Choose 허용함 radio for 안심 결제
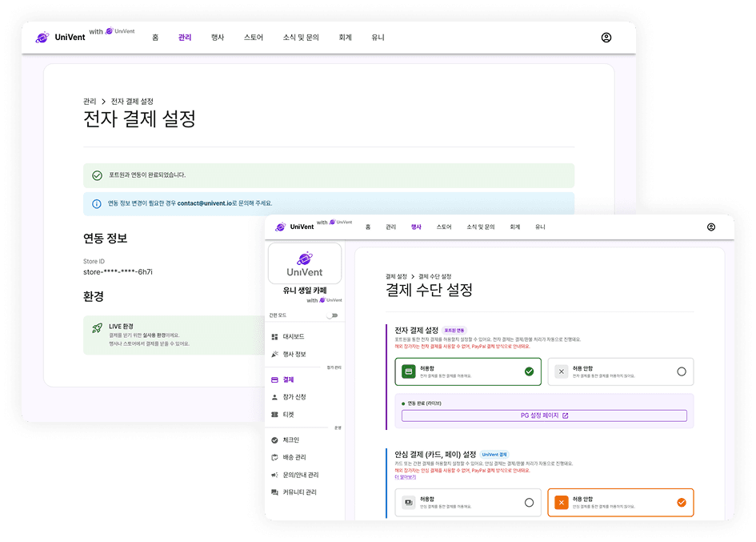Image resolution: width=756 pixels, height=542 pixels. click(530, 502)
